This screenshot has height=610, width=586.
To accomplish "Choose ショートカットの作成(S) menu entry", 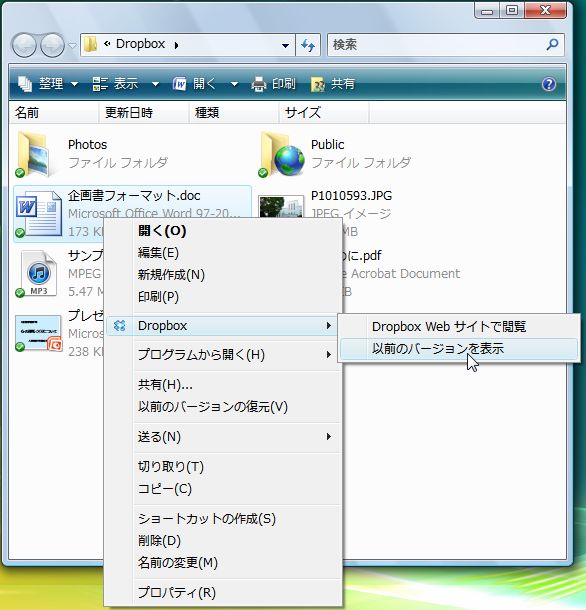I will tap(224, 519).
